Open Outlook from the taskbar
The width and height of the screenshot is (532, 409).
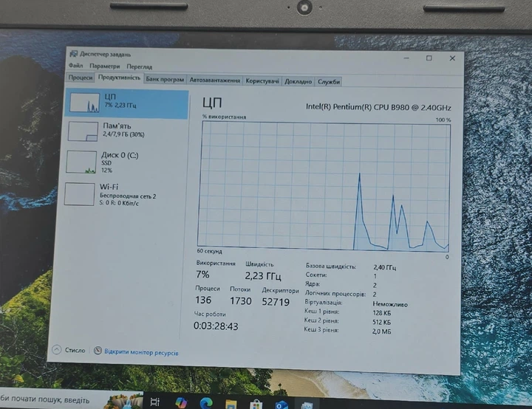[282, 405]
